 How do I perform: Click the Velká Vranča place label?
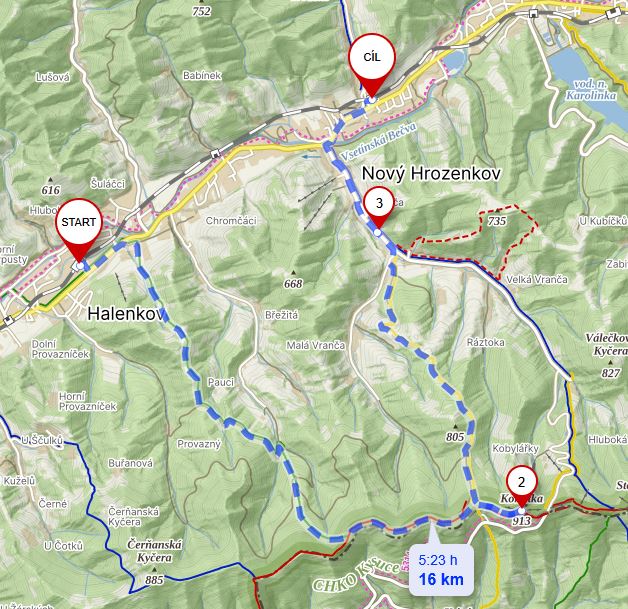coord(537,279)
